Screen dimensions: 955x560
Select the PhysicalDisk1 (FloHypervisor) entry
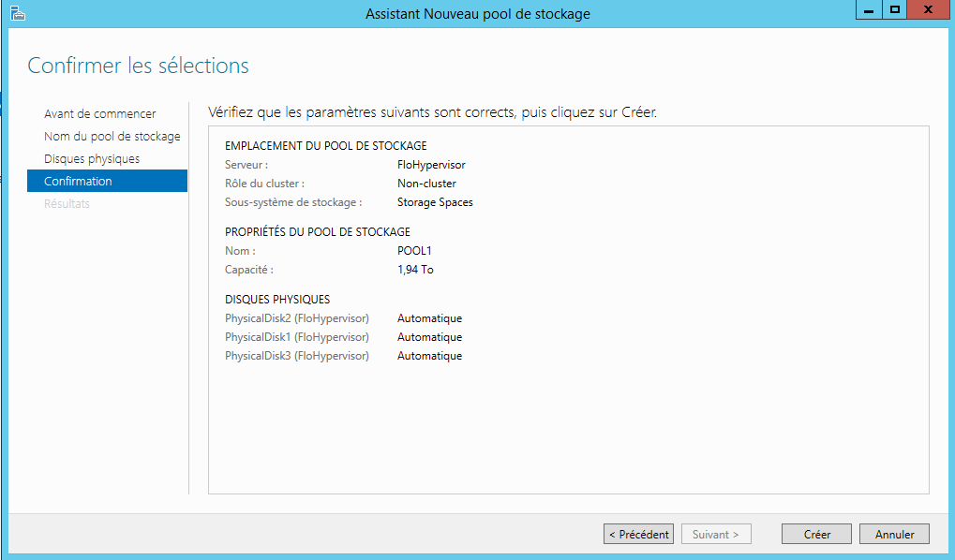coord(297,337)
